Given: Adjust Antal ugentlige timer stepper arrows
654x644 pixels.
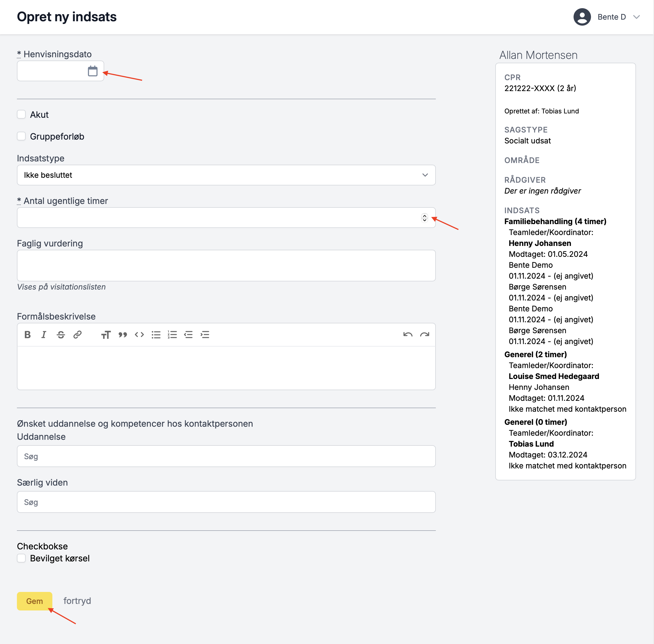Looking at the screenshot, I should [424, 218].
